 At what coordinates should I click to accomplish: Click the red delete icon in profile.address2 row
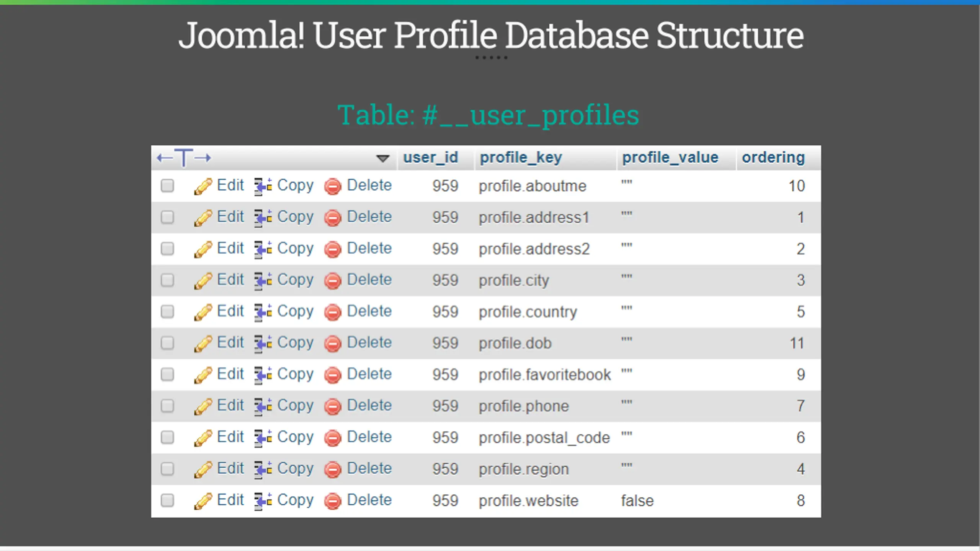pyautogui.click(x=333, y=249)
